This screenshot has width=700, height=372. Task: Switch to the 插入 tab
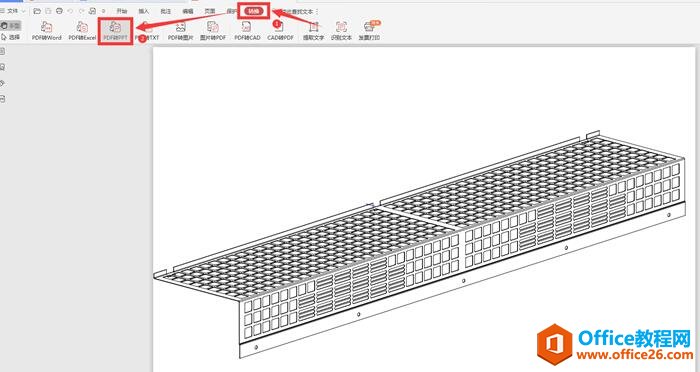pos(143,11)
